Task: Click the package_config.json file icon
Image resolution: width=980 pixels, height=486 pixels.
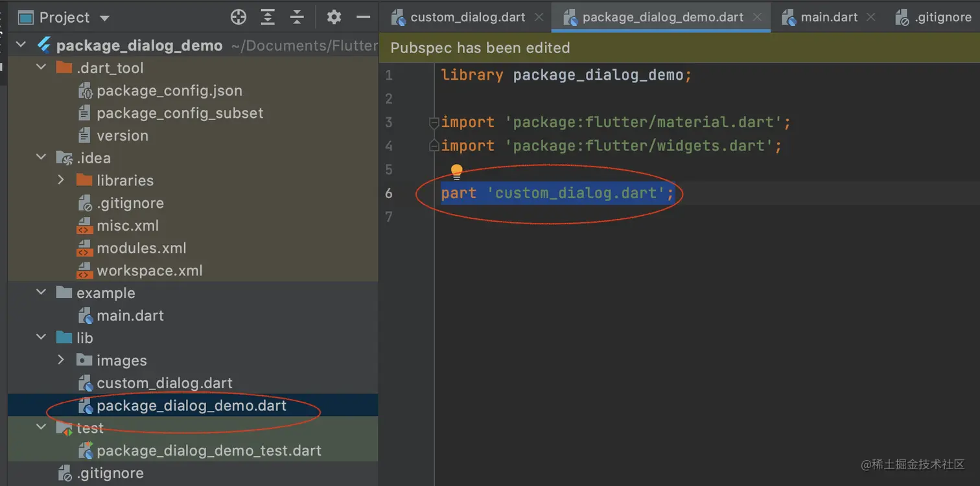Action: pos(85,91)
